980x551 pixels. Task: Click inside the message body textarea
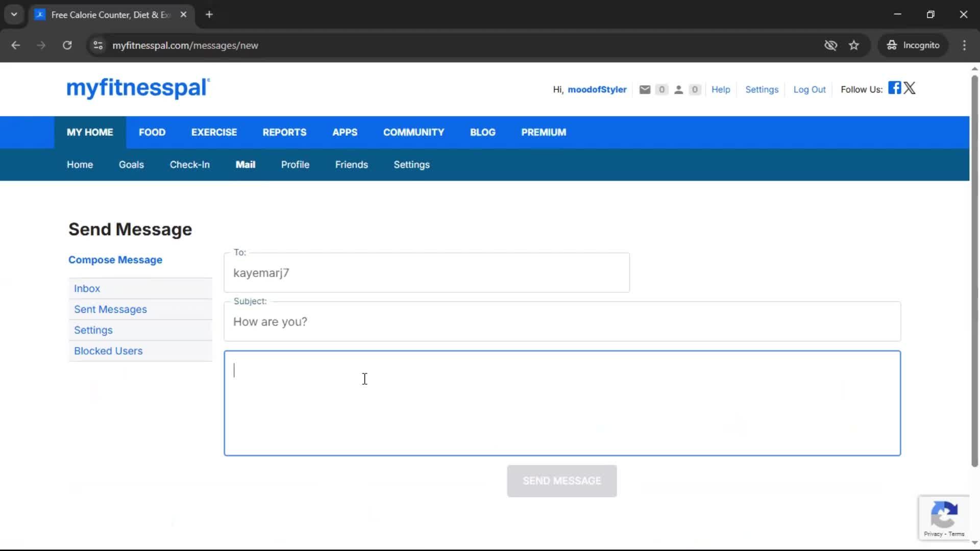562,403
